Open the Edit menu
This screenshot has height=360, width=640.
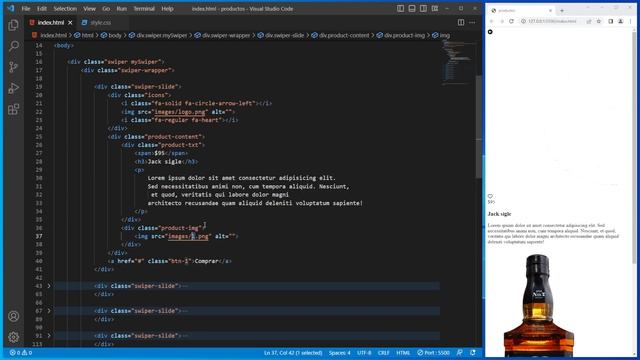(42, 9)
